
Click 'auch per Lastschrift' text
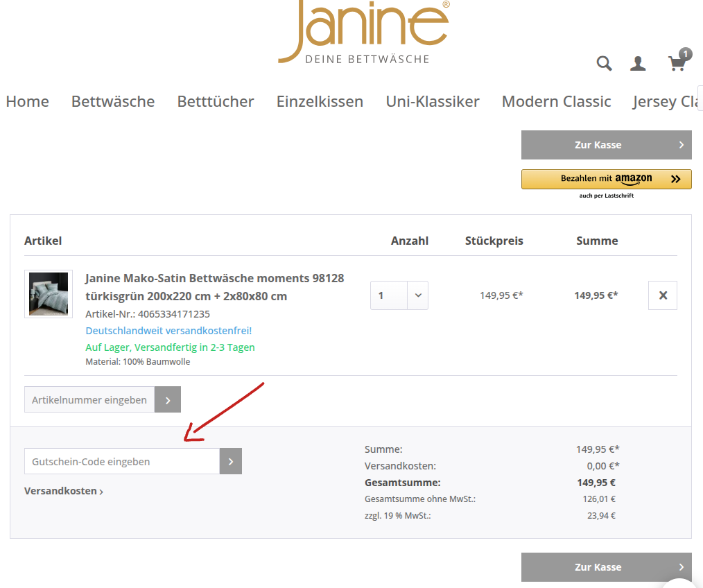coord(606,196)
